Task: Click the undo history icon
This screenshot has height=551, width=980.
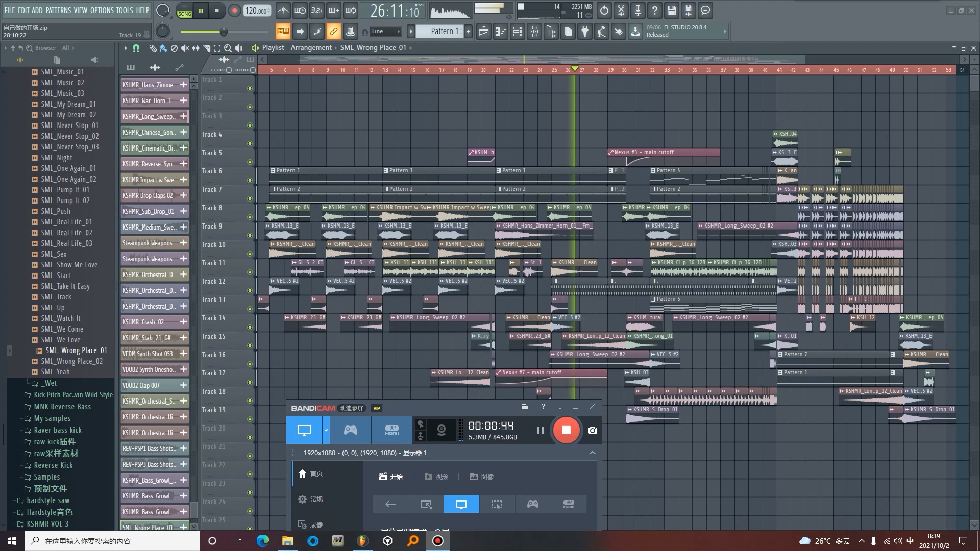Action: pyautogui.click(x=604, y=10)
